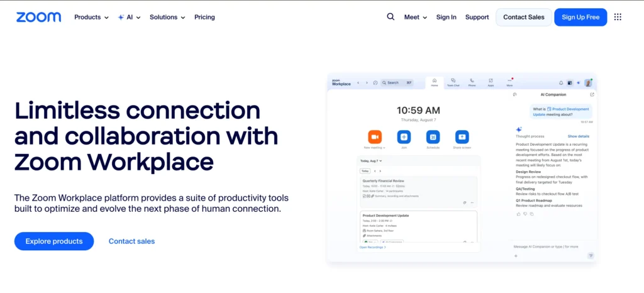Click Summary, recording and attachments text

(397, 196)
